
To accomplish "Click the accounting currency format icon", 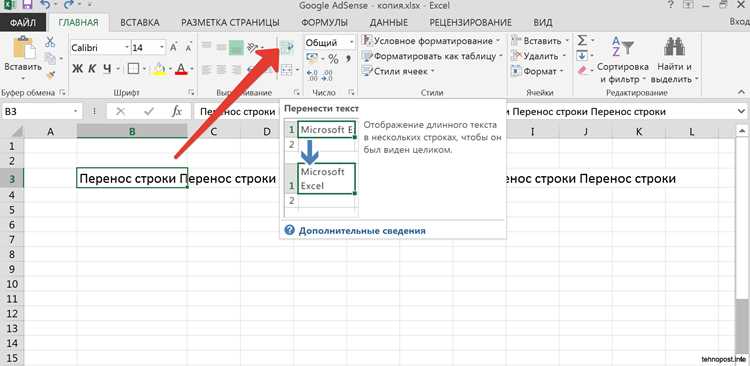I will (x=312, y=58).
